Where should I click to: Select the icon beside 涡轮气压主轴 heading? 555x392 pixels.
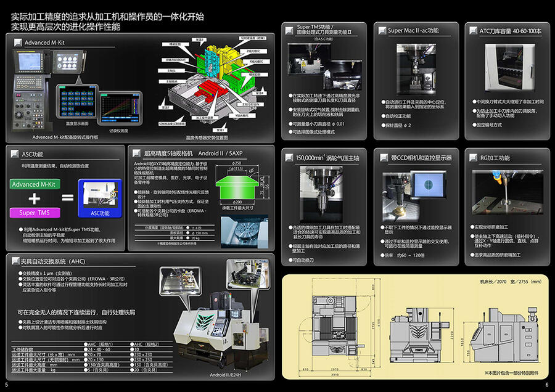tap(289, 158)
